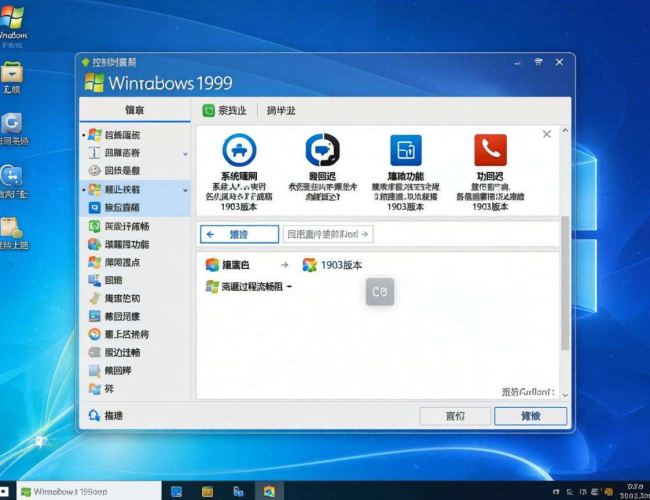The height and width of the screenshot is (500, 650).
Task: Select the blue square chat sidebar sub-item
Action: [x=136, y=207]
